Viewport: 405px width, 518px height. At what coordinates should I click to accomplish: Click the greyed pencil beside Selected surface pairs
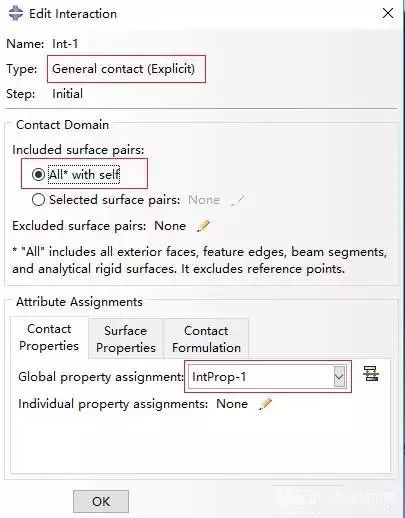coord(238,200)
